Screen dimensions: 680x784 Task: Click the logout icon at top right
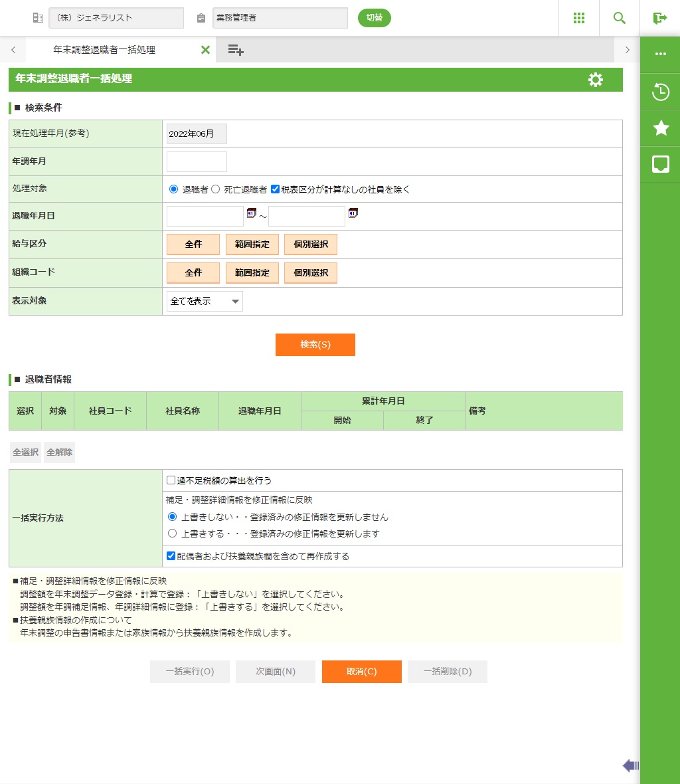point(659,18)
